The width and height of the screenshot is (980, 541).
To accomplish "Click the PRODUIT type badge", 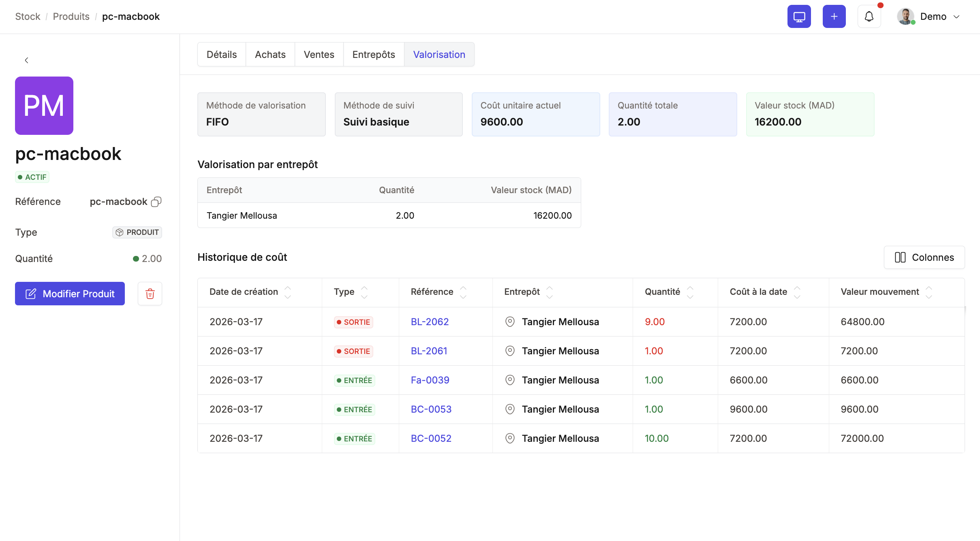I will click(137, 232).
